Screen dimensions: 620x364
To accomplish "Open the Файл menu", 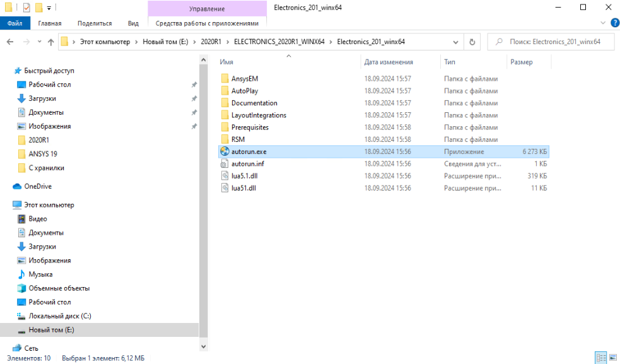I will coord(15,23).
